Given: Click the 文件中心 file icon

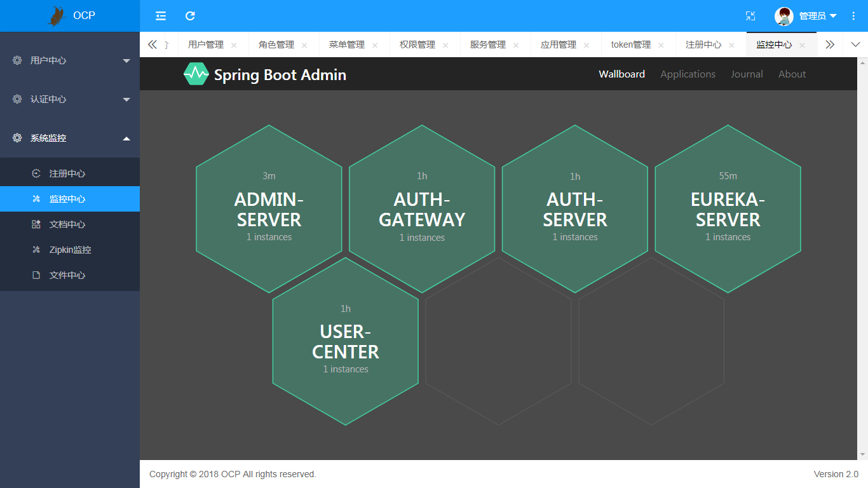Looking at the screenshot, I should [x=36, y=275].
